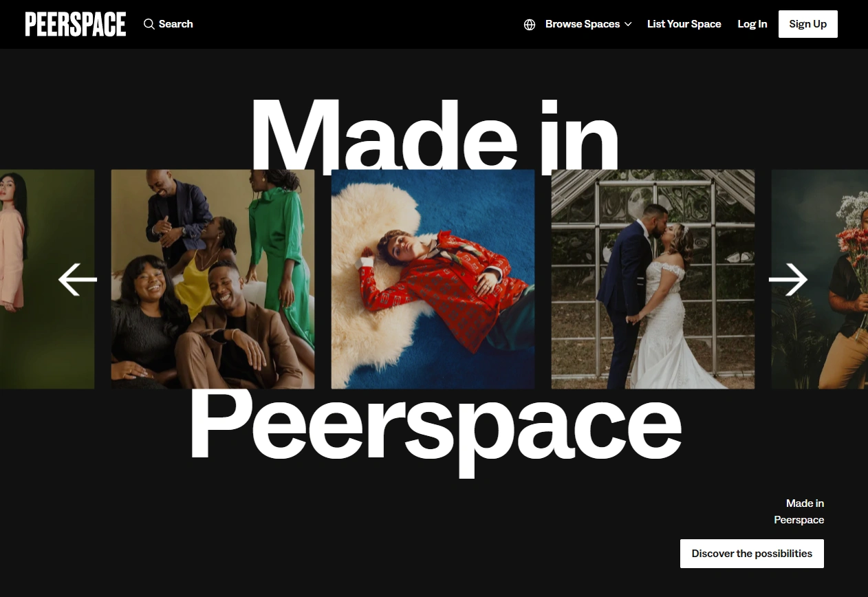Open the group of friends laughing photo
This screenshot has height=597, width=868.
[x=213, y=279]
